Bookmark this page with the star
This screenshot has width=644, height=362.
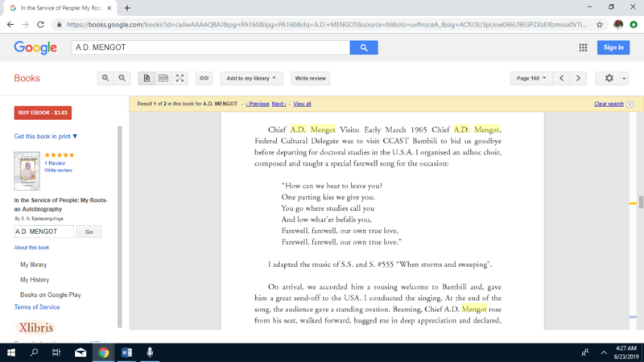(600, 25)
